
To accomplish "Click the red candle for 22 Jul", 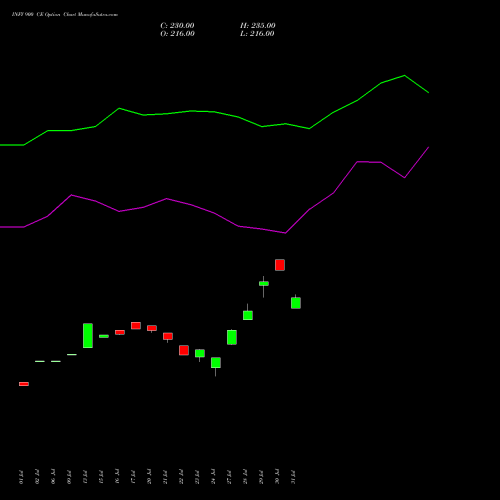I will [x=184, y=350].
